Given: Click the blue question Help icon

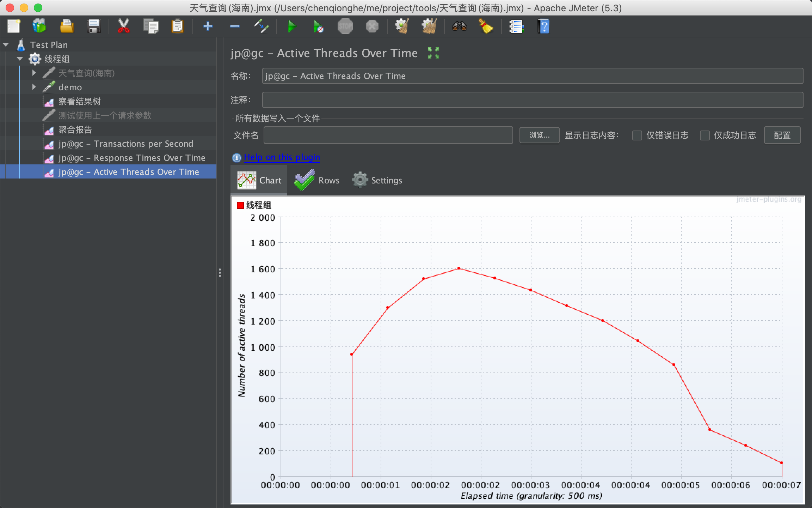Looking at the screenshot, I should [x=543, y=26].
